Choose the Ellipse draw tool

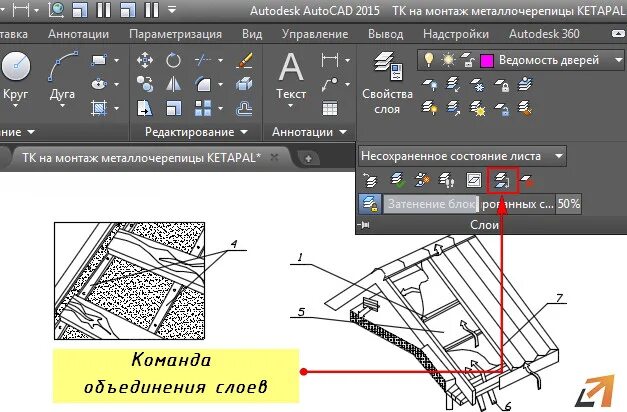point(99,84)
